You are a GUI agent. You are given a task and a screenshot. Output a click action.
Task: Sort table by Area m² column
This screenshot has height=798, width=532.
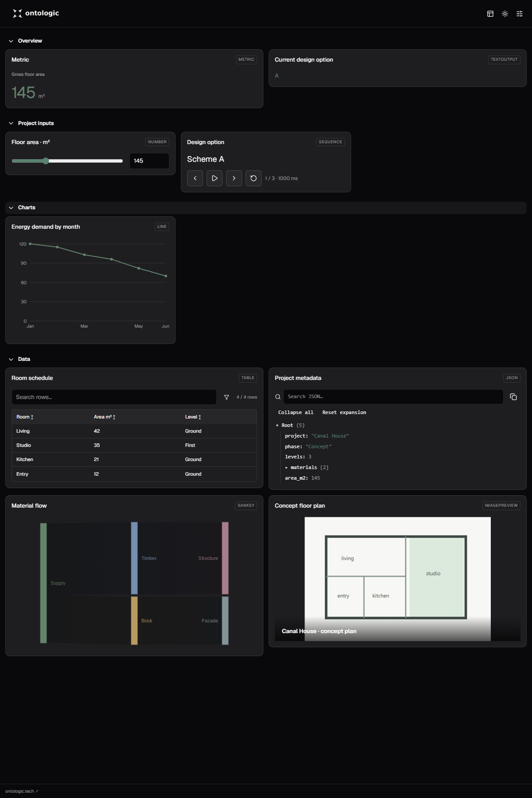(x=105, y=417)
